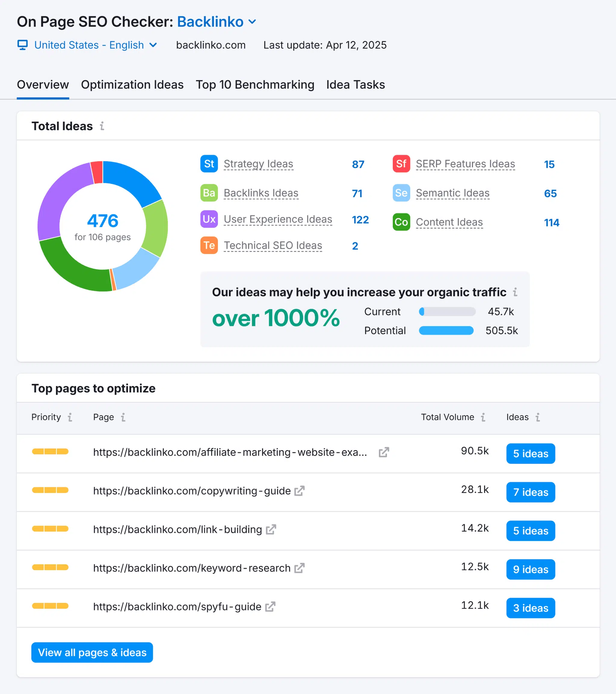Expand the Backlinko project dropdown chevron
Viewport: 616px width, 694px height.
point(252,22)
